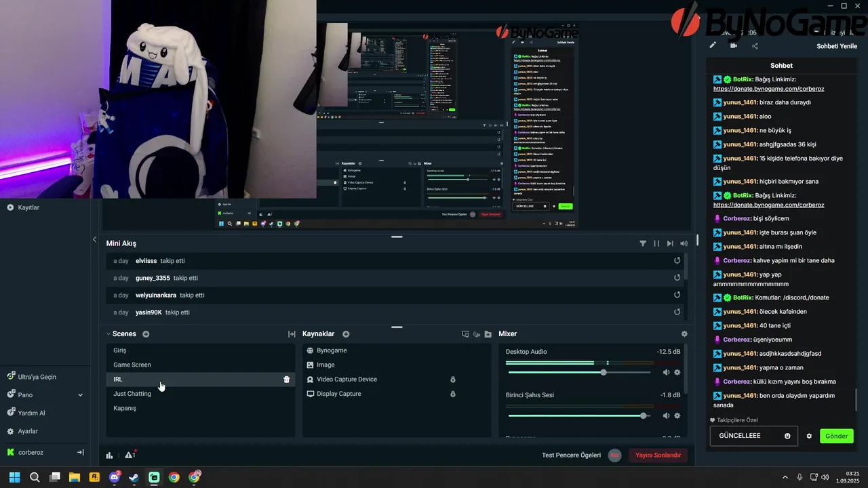Toggle lock on Video Capture Device source
The height and width of the screenshot is (488, 868).
pyautogui.click(x=453, y=380)
